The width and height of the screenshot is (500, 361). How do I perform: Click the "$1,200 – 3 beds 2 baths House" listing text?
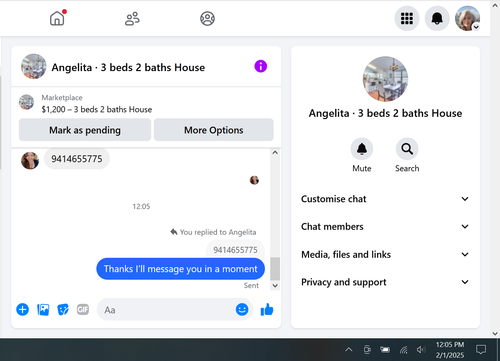pyautogui.click(x=97, y=109)
